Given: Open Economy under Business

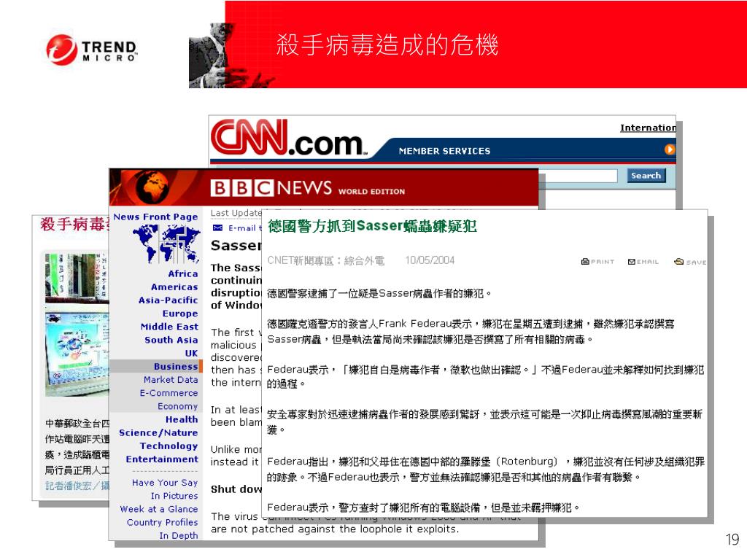Looking at the screenshot, I should 178,406.
